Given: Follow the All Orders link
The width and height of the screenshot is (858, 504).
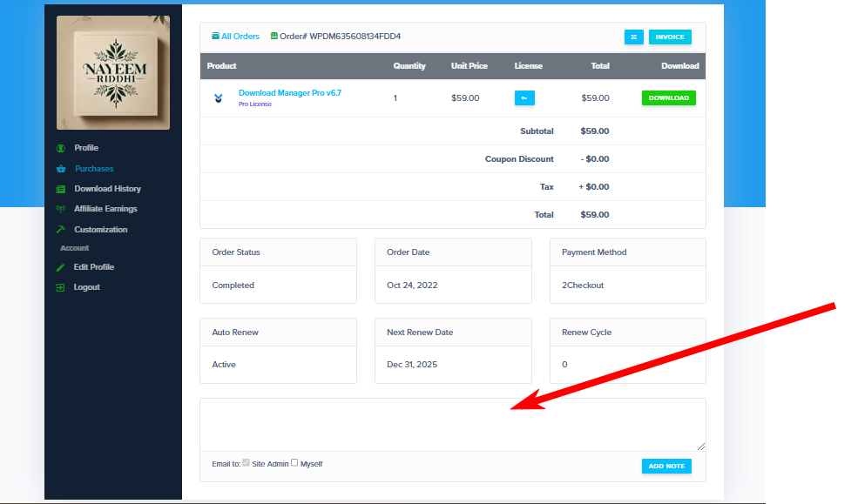Looking at the screenshot, I should (x=240, y=36).
